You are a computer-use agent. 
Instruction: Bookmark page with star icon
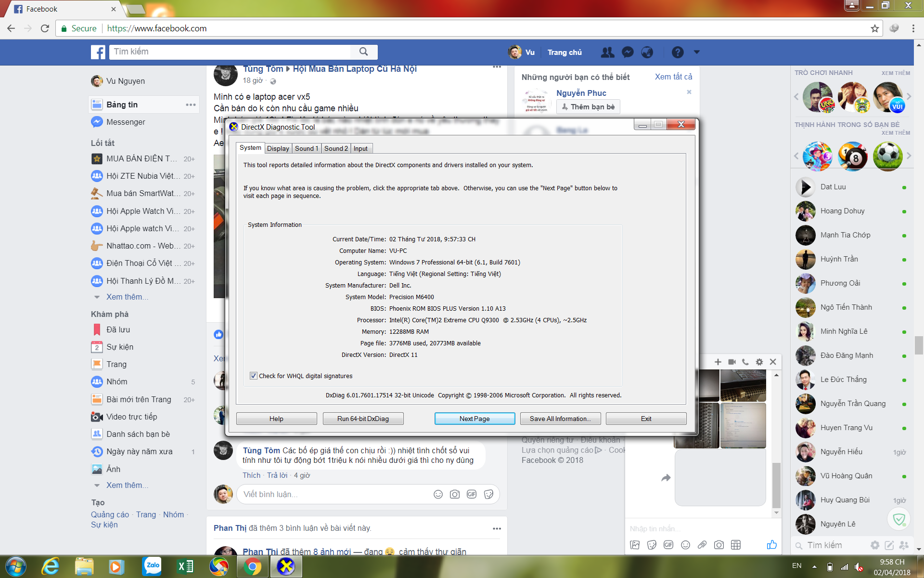click(874, 28)
